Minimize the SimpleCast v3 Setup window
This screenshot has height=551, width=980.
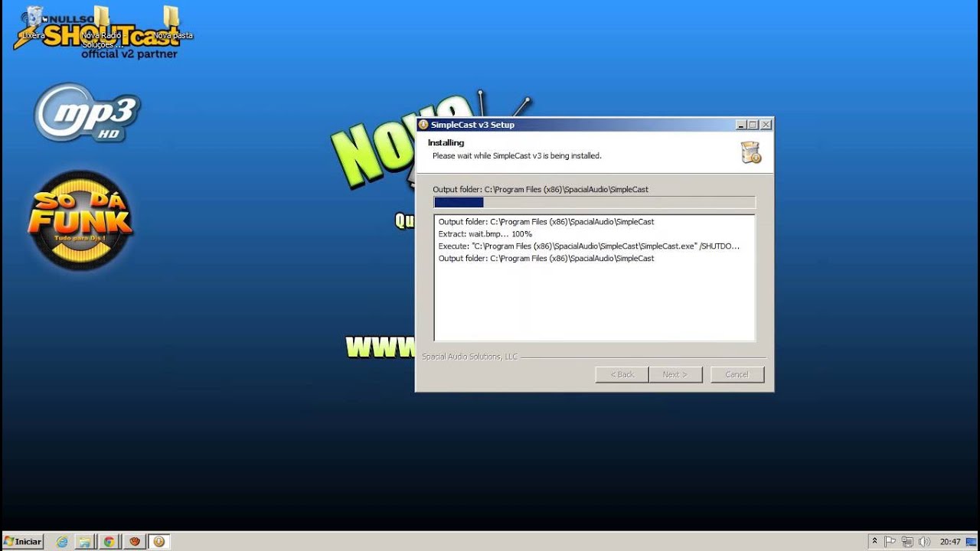coord(740,124)
